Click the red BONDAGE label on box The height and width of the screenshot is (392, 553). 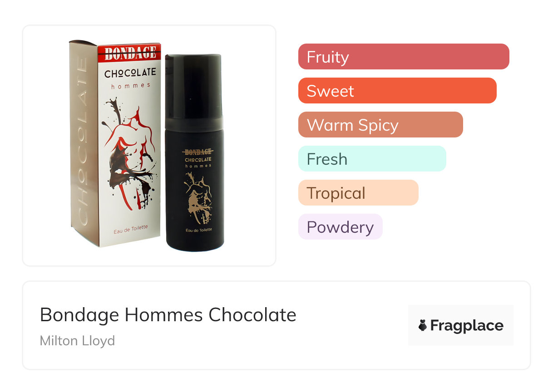pyautogui.click(x=130, y=53)
